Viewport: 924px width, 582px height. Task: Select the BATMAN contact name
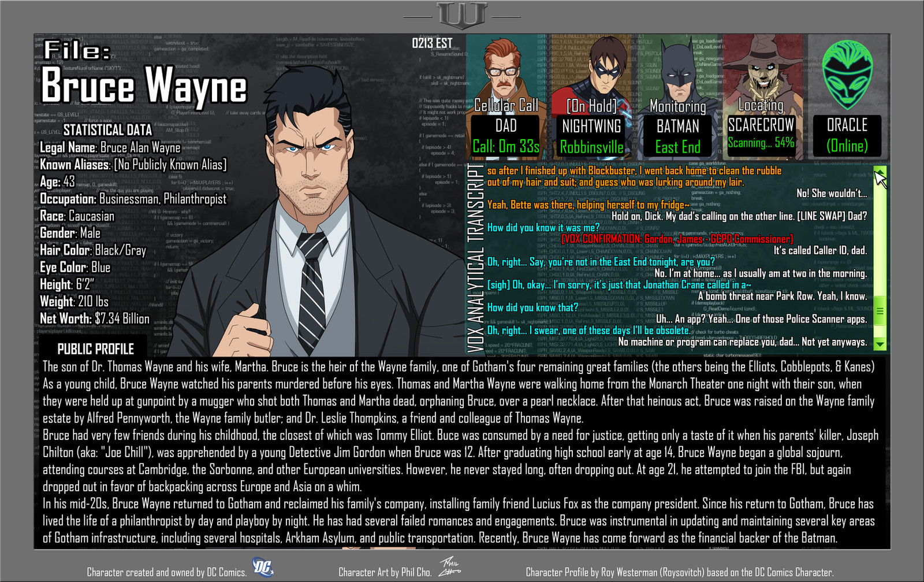click(x=677, y=126)
